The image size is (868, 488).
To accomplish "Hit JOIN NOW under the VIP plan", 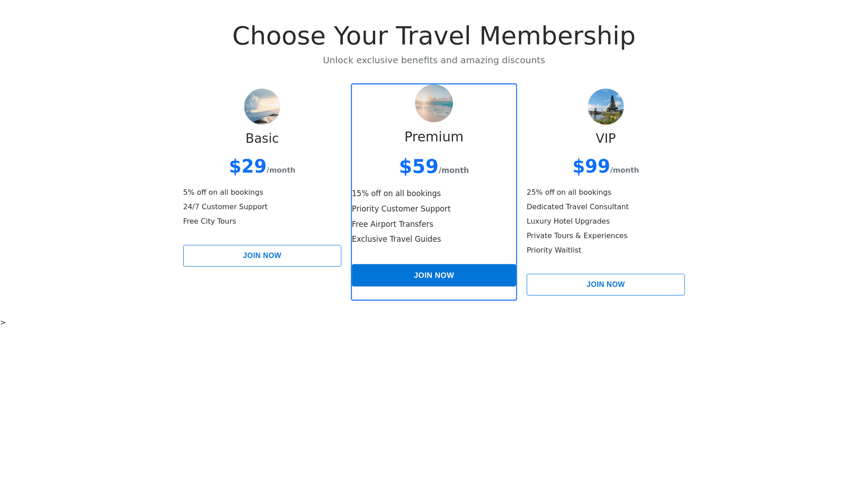I will (x=606, y=285).
